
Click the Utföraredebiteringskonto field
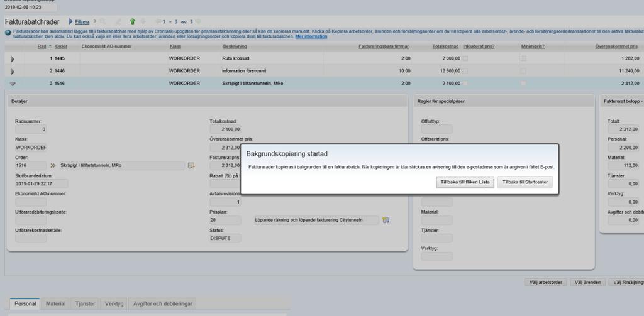click(31, 220)
